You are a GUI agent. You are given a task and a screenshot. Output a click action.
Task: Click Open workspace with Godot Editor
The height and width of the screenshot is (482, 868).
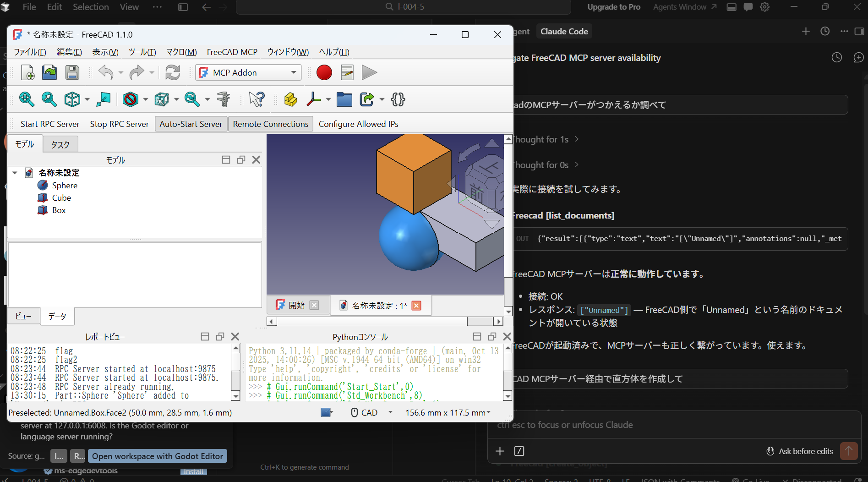[157, 456]
